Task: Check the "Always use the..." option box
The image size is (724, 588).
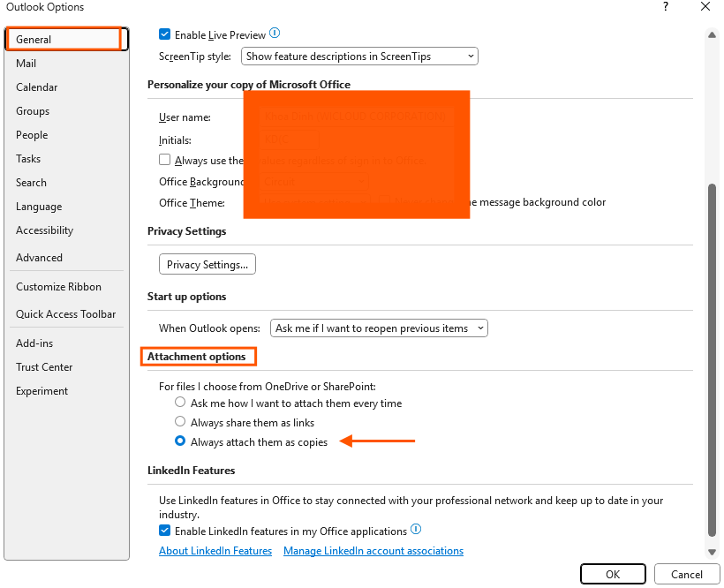Action: pyautogui.click(x=163, y=161)
